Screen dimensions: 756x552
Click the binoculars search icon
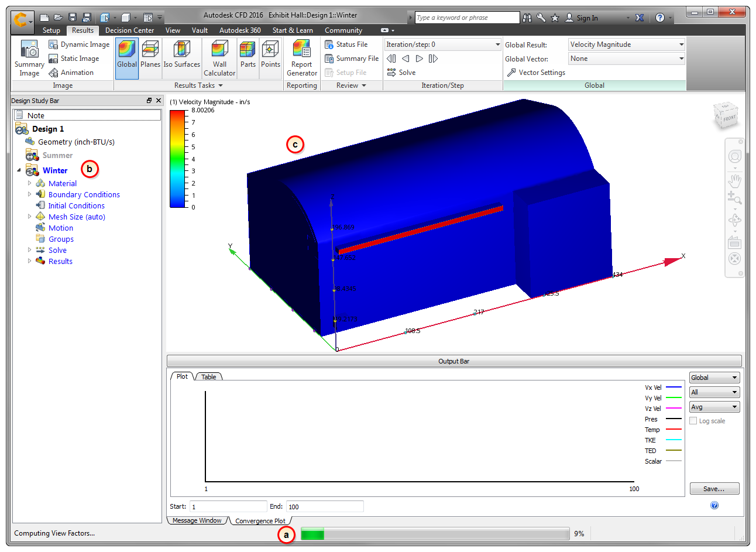click(x=527, y=18)
